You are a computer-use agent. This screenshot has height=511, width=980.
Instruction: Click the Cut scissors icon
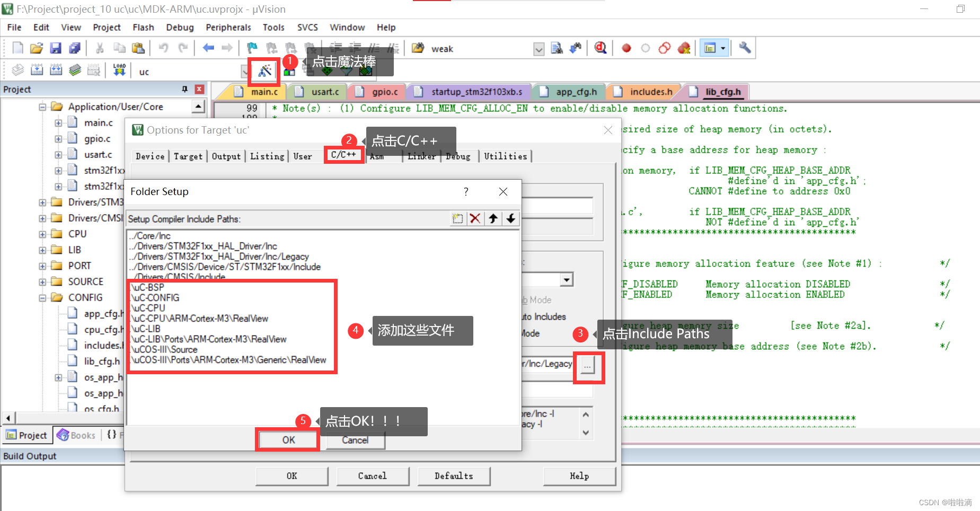(x=100, y=48)
